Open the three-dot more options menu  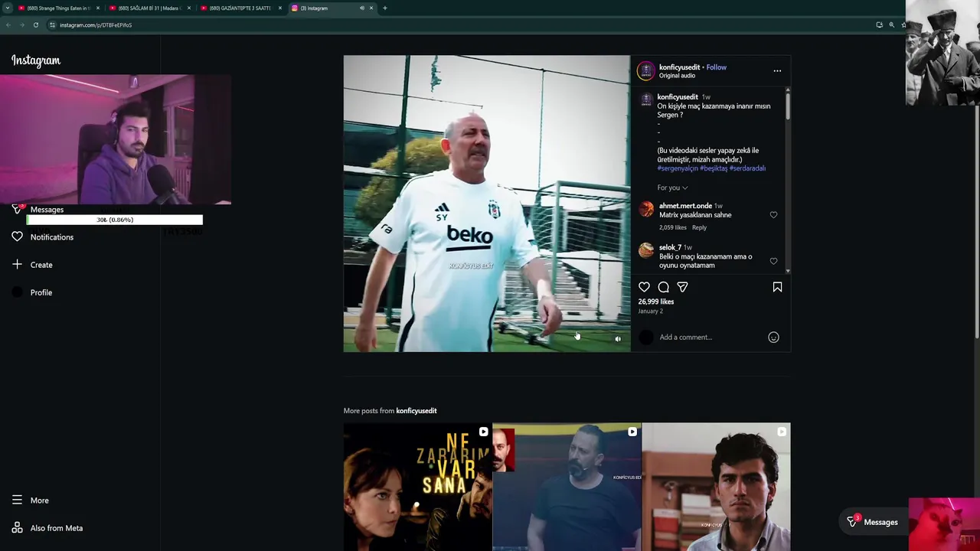click(777, 71)
